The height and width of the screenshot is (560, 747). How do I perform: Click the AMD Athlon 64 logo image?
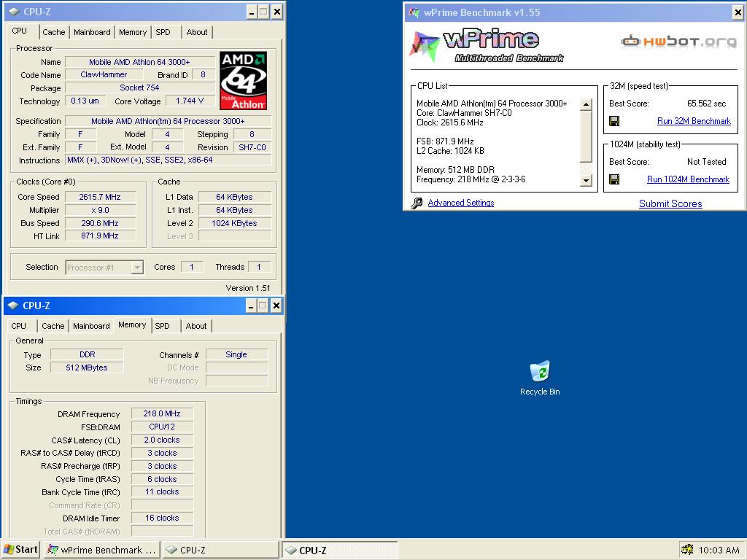pos(244,80)
